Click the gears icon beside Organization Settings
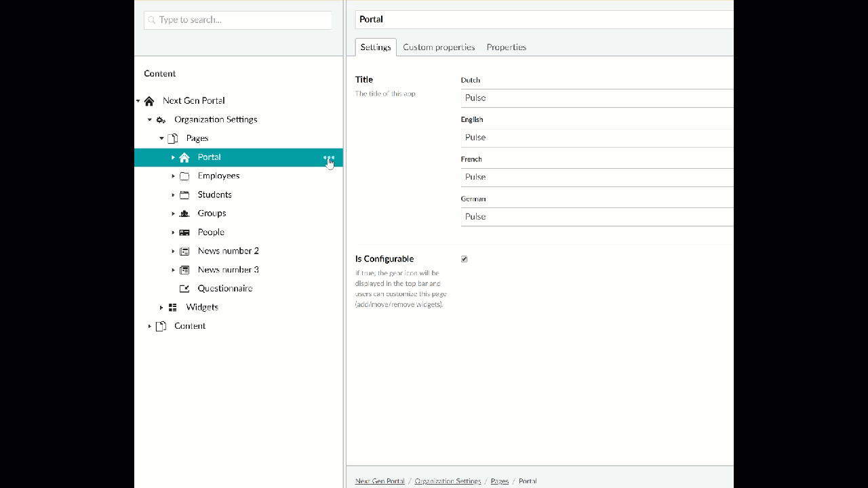The height and width of the screenshot is (488, 868). coord(161,120)
